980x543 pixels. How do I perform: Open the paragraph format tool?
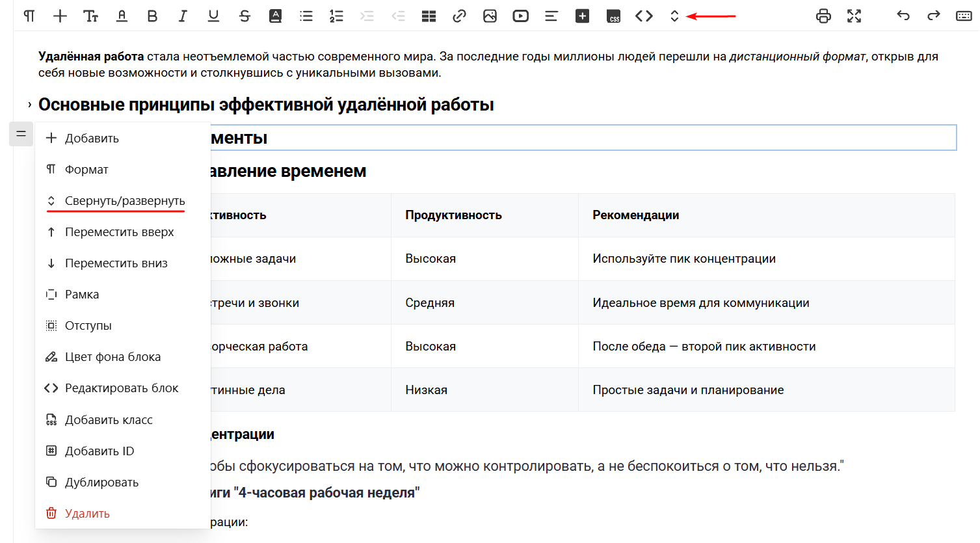(29, 16)
